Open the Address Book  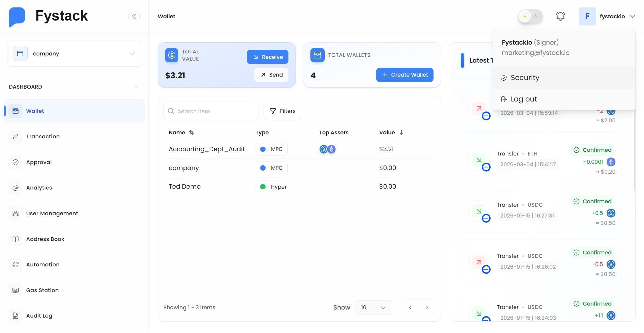[45, 239]
